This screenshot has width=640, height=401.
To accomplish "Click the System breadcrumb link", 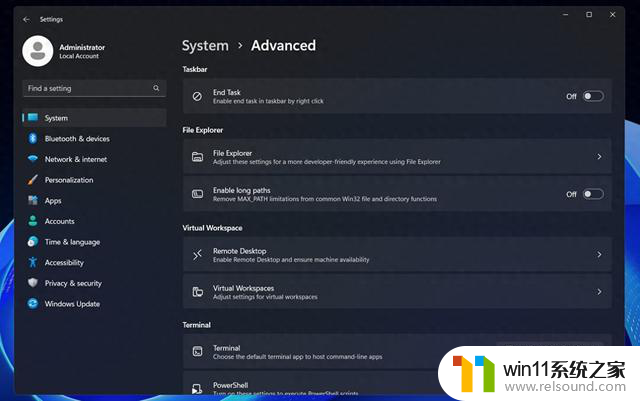I will (205, 46).
